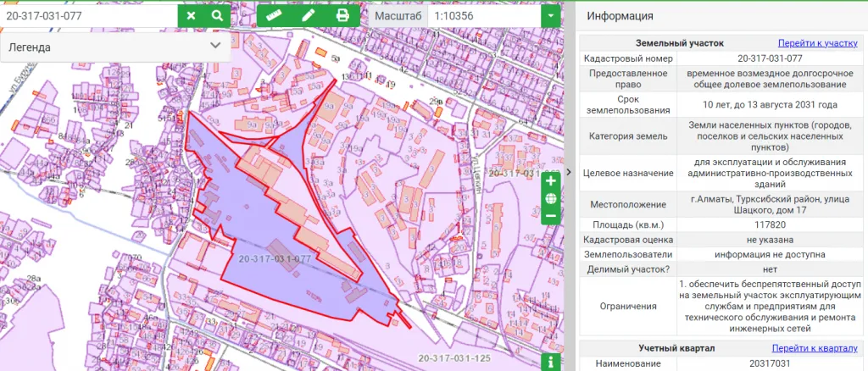Click the scale value 1:10356 field

pos(483,15)
